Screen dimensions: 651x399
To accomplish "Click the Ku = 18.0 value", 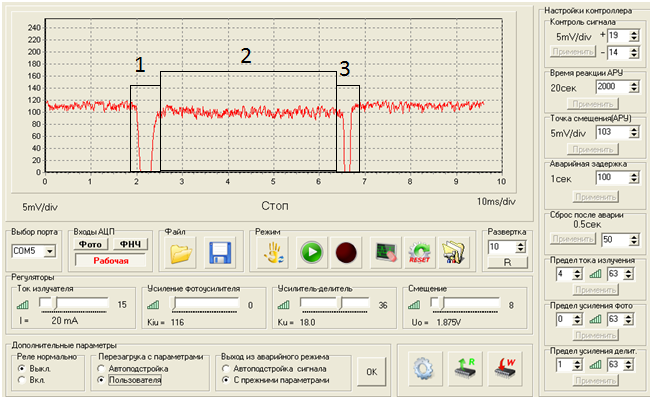I will [x=307, y=322].
